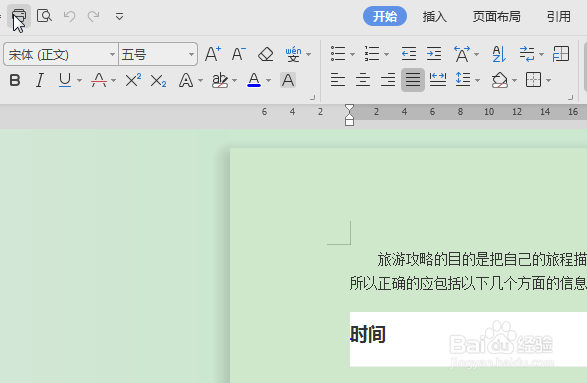This screenshot has width=587, height=383.
Task: Increase font size with A+ button
Action: click(x=213, y=54)
